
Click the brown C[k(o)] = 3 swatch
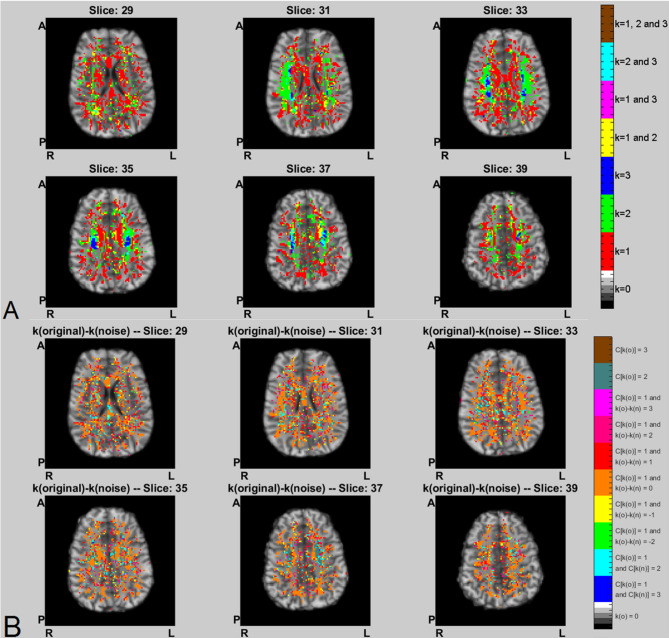(x=603, y=350)
